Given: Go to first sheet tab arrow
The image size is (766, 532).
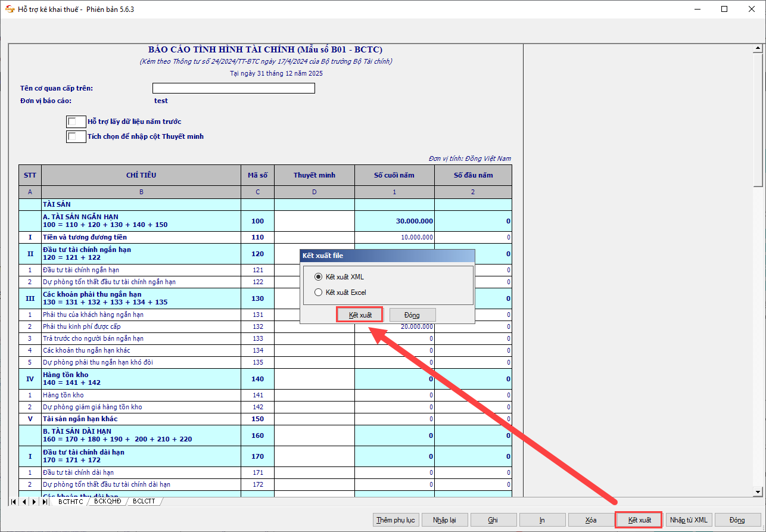Looking at the screenshot, I should [x=14, y=502].
